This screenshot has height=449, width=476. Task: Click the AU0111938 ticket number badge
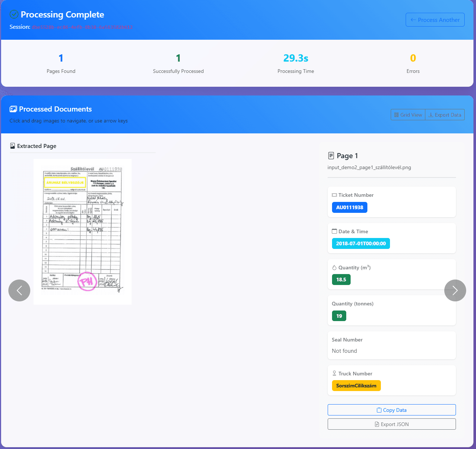click(x=350, y=207)
